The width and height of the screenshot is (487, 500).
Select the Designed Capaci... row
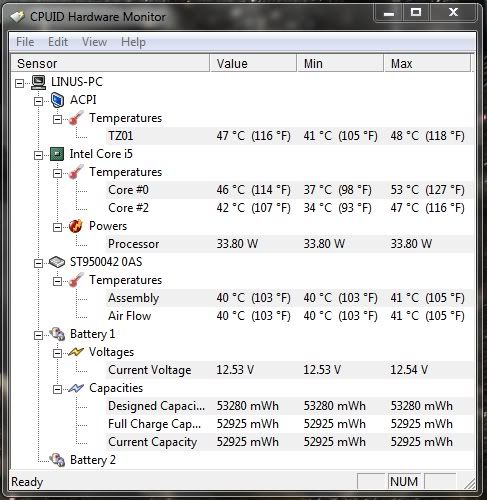pos(289,406)
